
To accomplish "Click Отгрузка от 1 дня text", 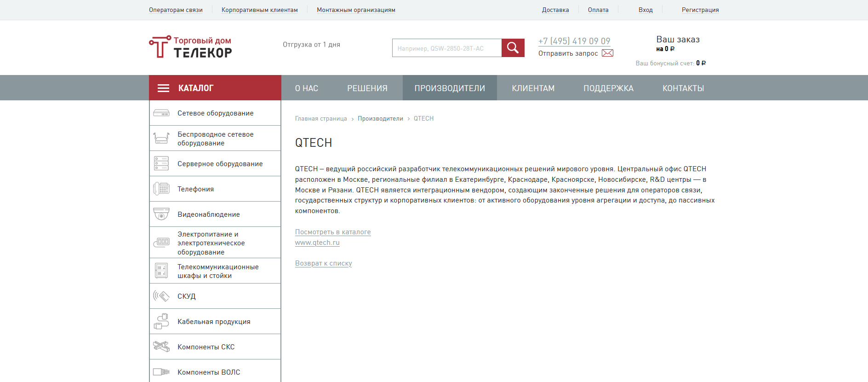I will [311, 45].
